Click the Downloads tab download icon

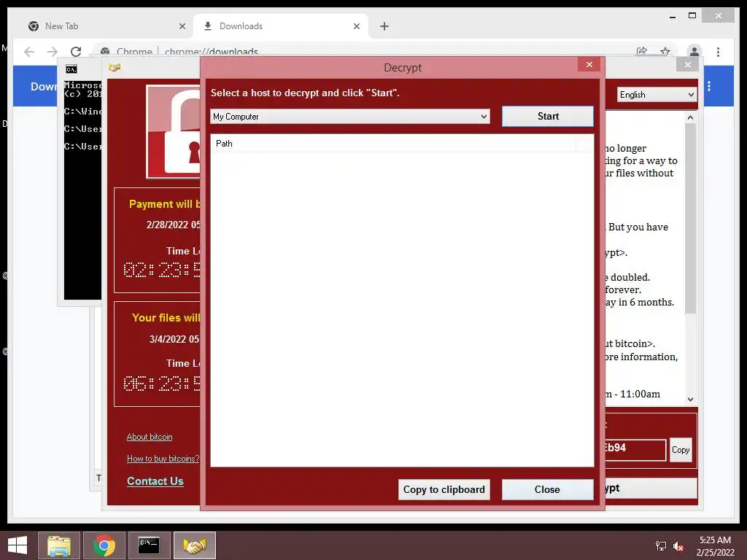coord(208,26)
